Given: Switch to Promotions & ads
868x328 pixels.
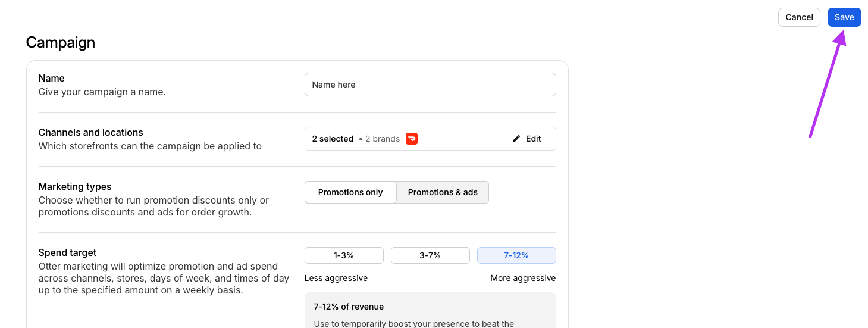Looking at the screenshot, I should click(443, 192).
